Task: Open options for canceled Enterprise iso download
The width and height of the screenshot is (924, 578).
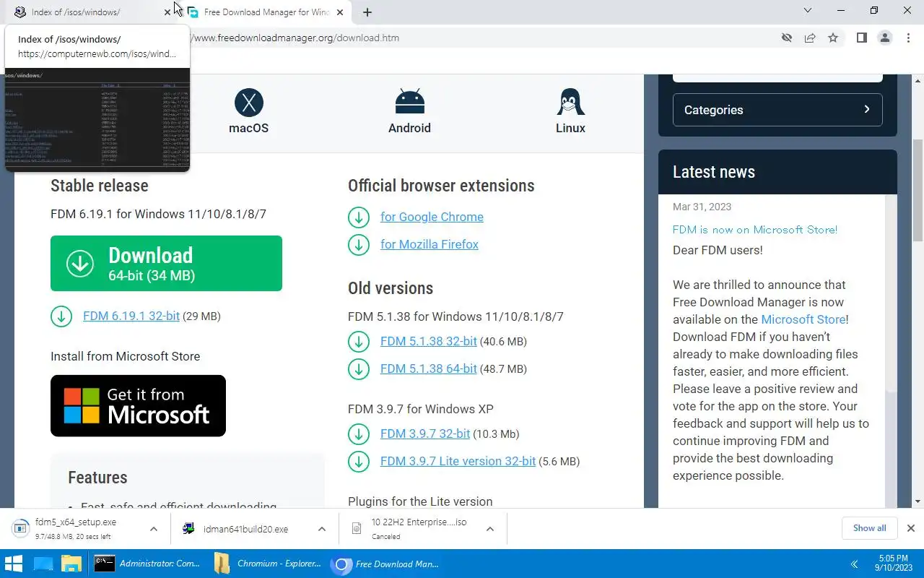Action: coord(490,529)
